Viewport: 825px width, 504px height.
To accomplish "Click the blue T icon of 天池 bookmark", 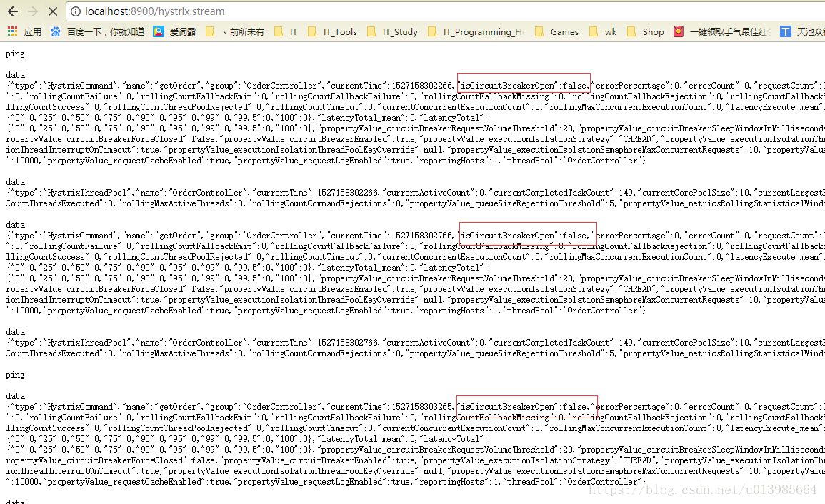I will pyautogui.click(x=785, y=31).
